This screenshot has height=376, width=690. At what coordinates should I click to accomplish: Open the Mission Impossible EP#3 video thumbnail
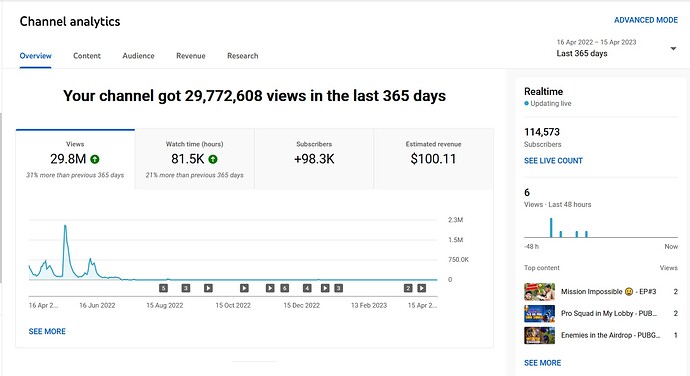pyautogui.click(x=540, y=291)
